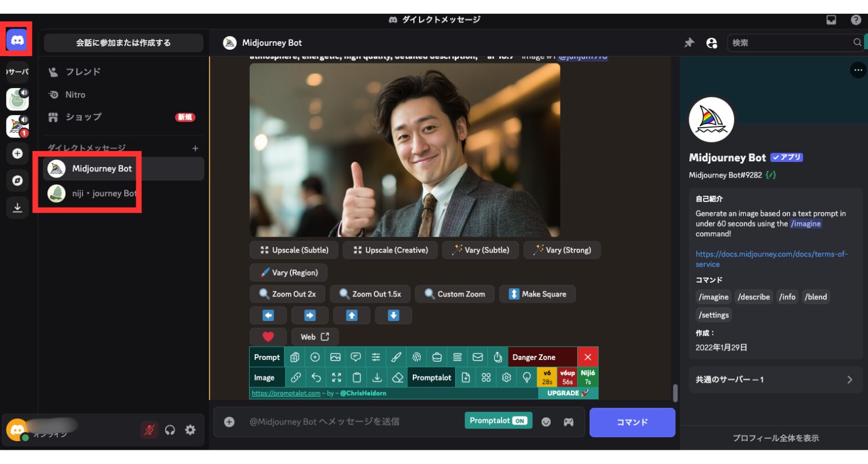Open Promptalot settings gear icon

coord(506,378)
